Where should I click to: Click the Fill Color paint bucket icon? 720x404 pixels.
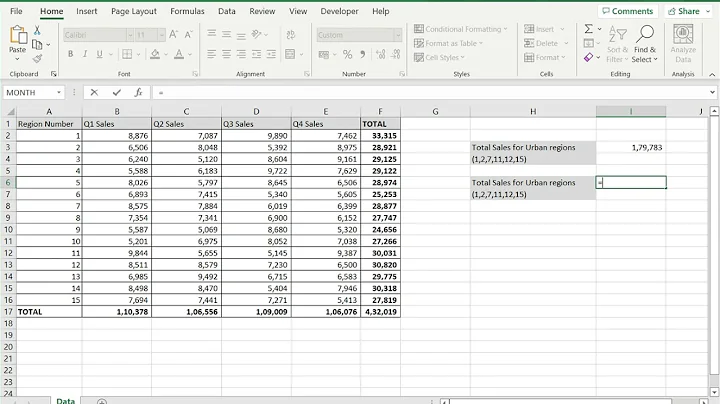pos(155,54)
